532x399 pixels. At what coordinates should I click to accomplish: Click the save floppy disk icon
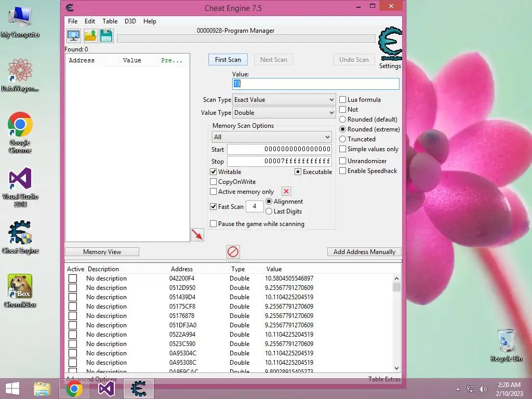click(x=106, y=36)
